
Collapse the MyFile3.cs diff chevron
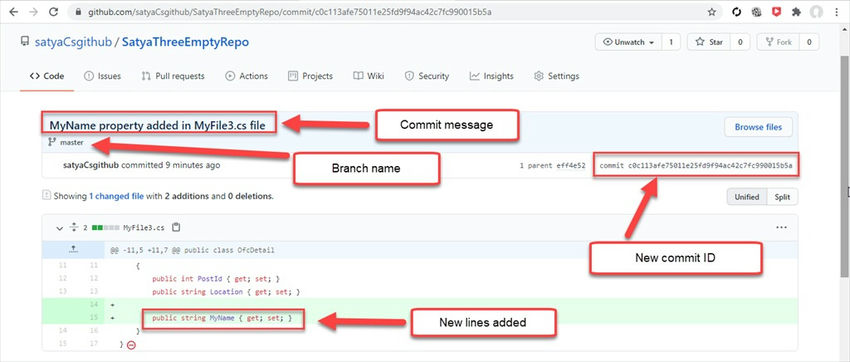pyautogui.click(x=60, y=228)
